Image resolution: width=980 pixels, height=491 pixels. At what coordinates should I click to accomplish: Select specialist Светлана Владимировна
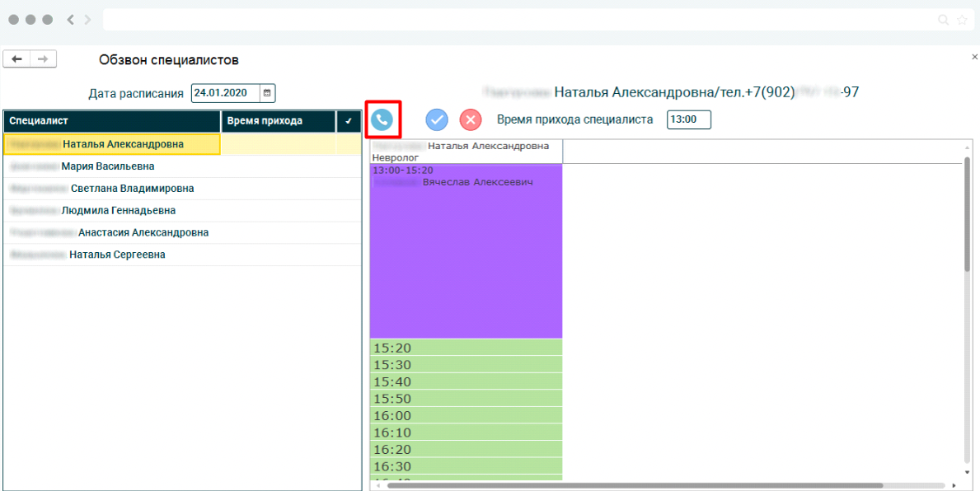coord(132,189)
